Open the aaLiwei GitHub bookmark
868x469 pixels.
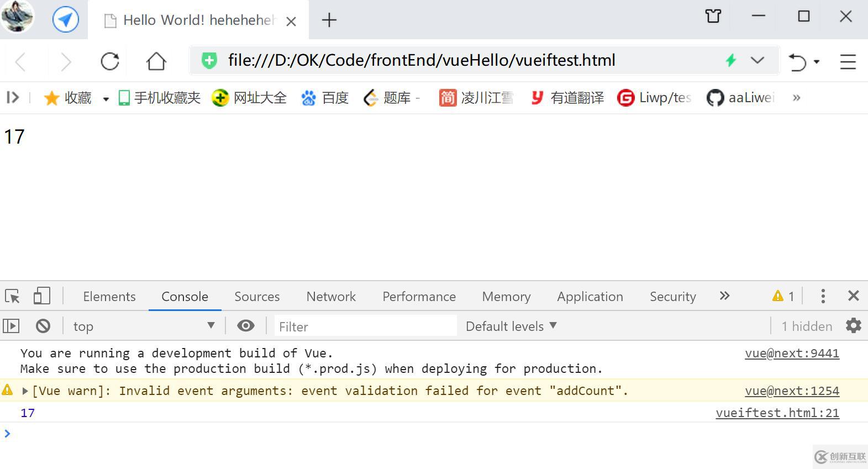[x=740, y=98]
